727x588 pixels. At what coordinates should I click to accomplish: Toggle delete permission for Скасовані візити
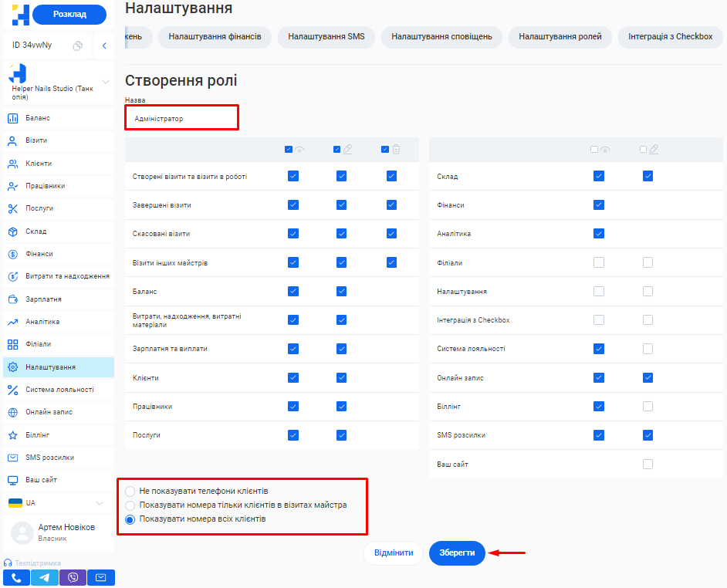391,233
